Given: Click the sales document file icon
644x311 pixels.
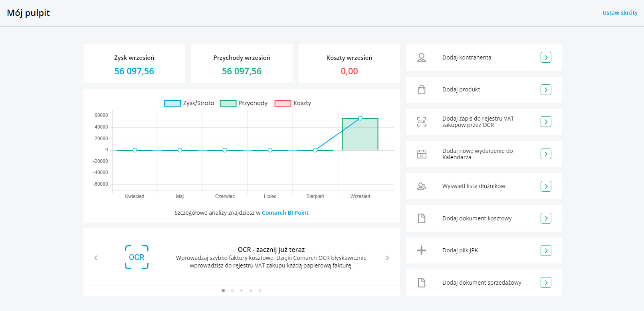Looking at the screenshot, I should [421, 283].
